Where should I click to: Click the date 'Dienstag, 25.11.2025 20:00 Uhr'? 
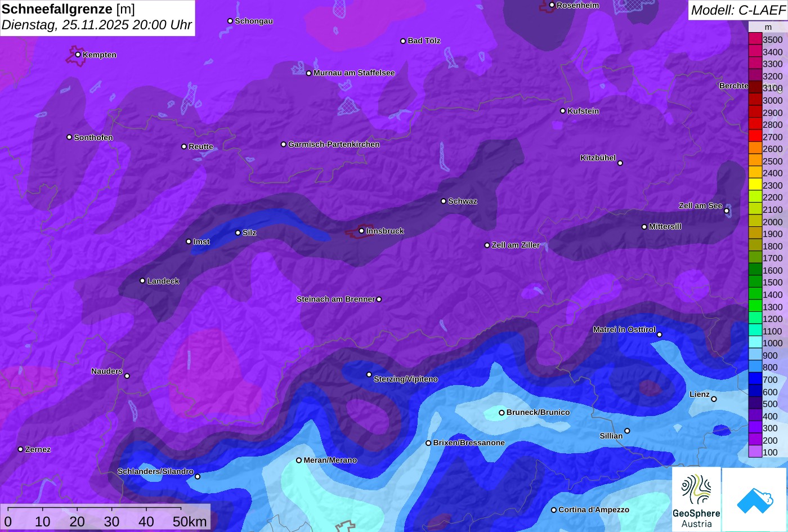97,25
